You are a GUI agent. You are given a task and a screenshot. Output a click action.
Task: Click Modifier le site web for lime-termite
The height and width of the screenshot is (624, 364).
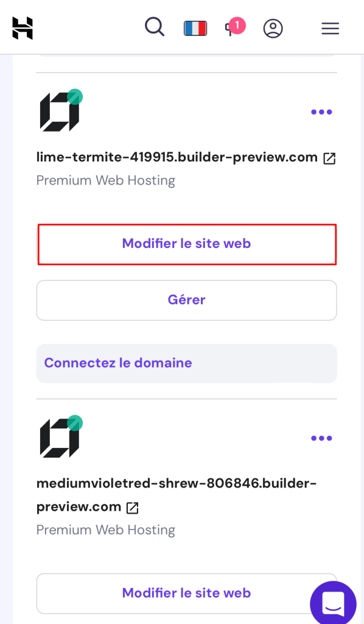(x=187, y=244)
